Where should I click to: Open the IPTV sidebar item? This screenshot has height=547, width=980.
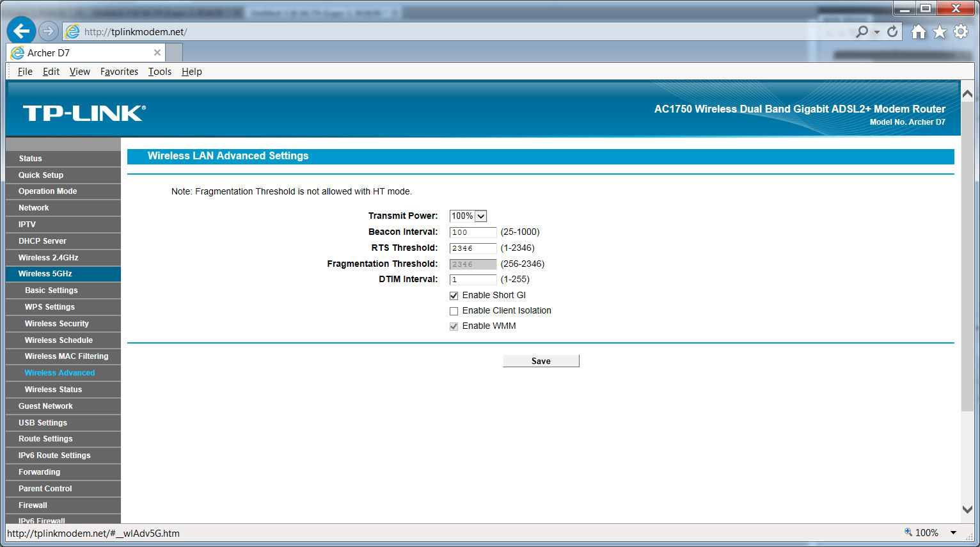pos(63,225)
